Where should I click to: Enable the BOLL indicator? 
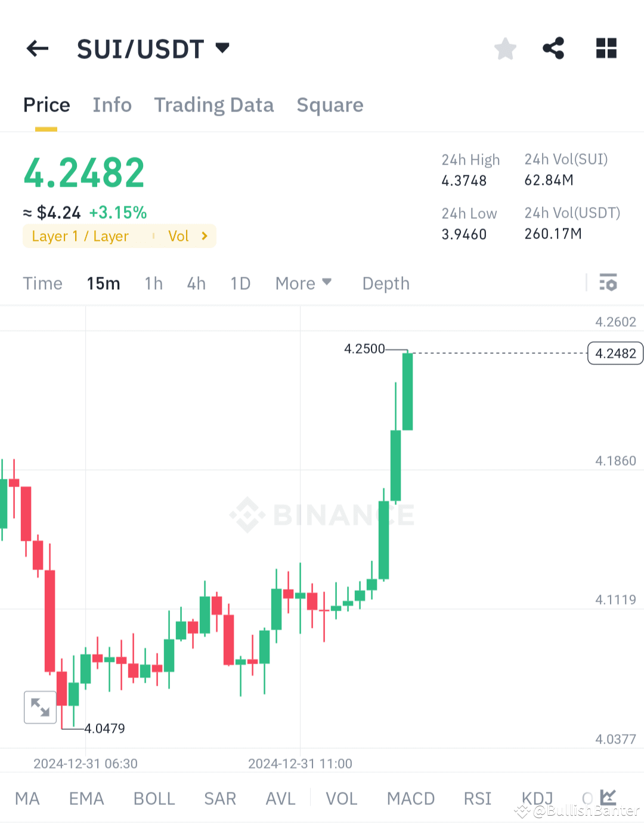154,798
